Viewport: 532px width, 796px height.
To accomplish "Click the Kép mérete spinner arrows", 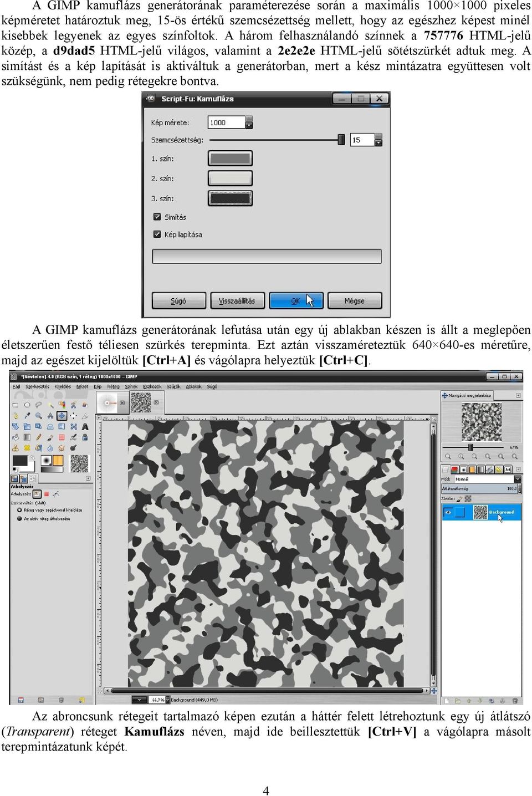I will tap(249, 122).
